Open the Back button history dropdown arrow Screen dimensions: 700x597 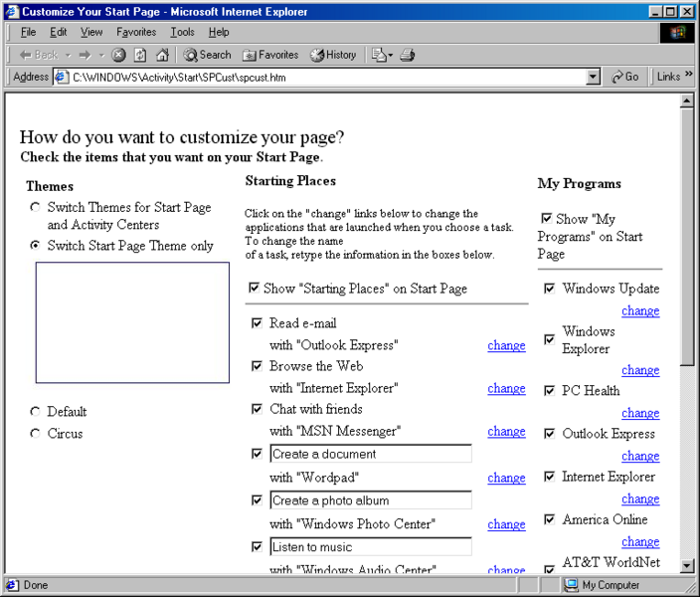click(x=68, y=55)
